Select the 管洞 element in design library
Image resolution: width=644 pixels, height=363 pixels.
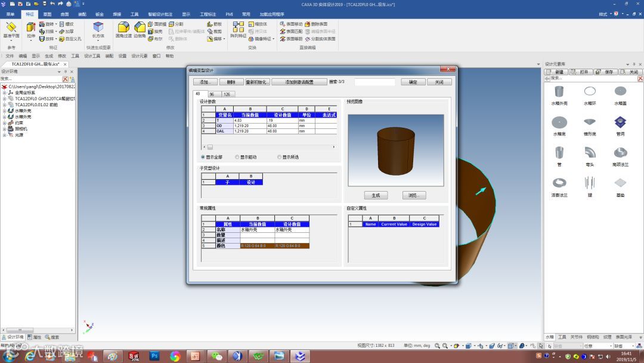point(620,122)
